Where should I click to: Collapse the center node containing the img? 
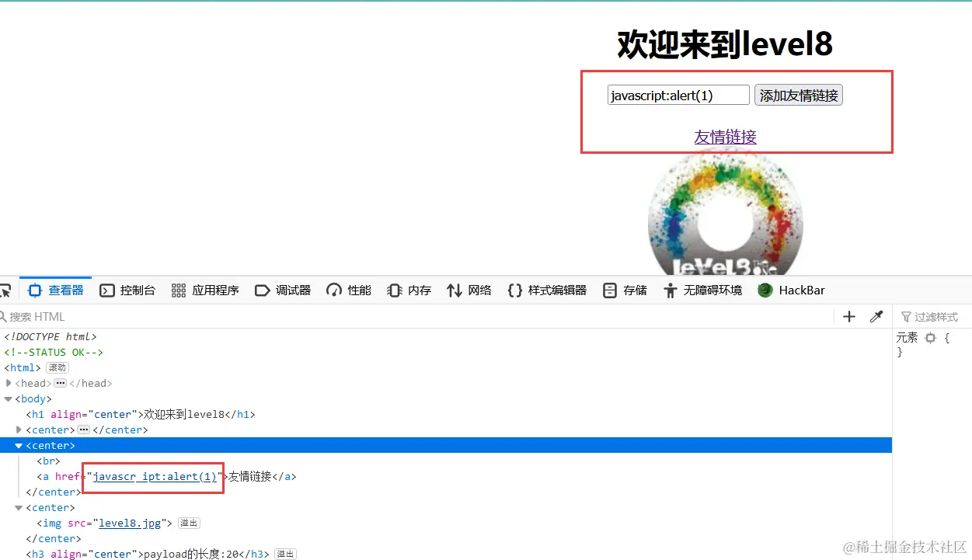[x=19, y=507]
